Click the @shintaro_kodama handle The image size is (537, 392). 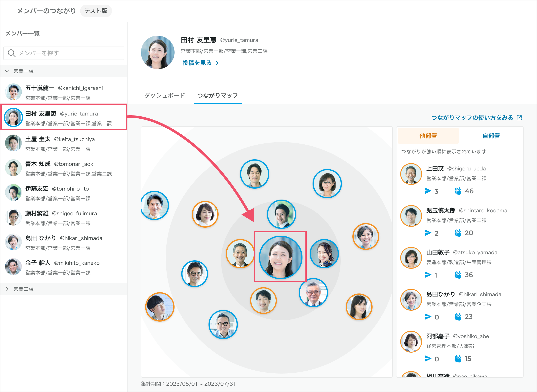(483, 210)
